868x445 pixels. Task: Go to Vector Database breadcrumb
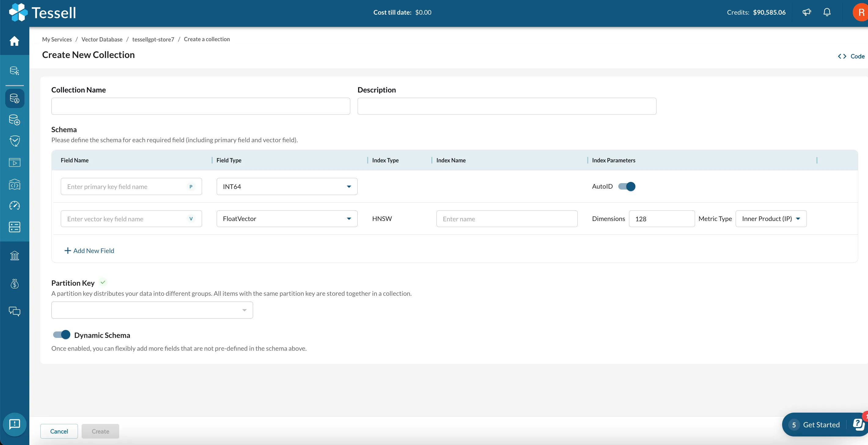(x=102, y=39)
